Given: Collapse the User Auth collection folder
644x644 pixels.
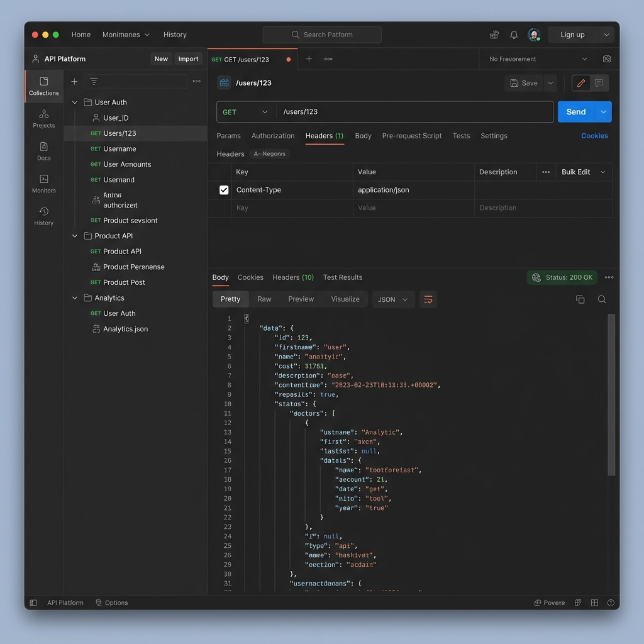Looking at the screenshot, I should click(74, 102).
